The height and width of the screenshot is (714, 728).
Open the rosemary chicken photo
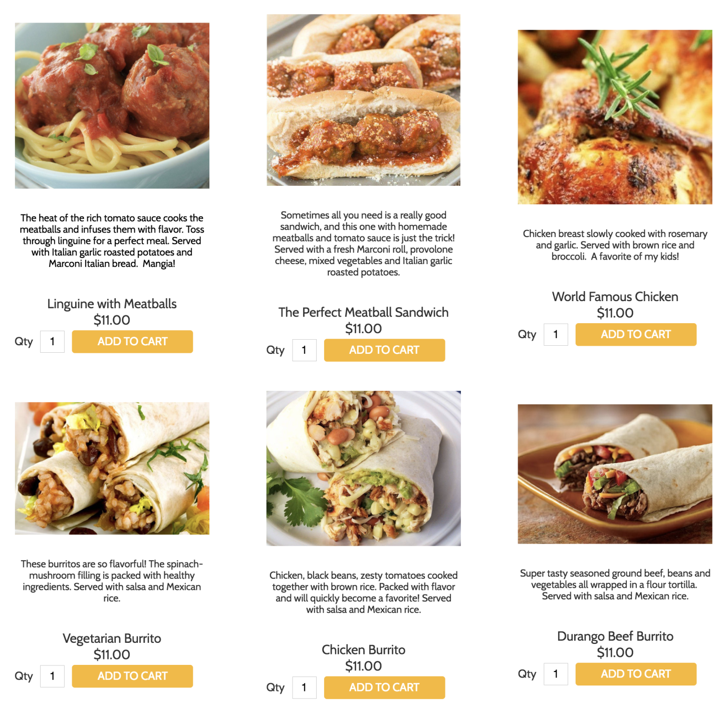click(615, 117)
